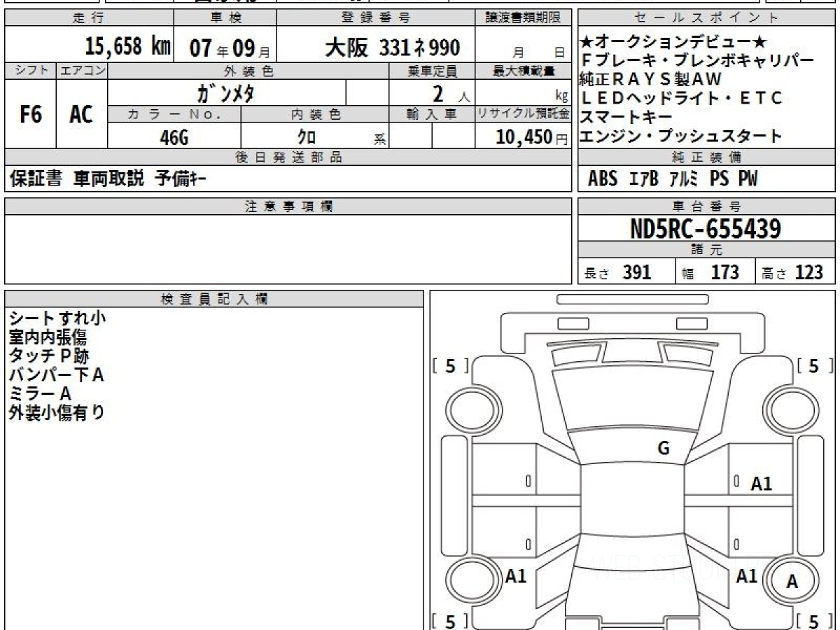Image resolution: width=840 pixels, height=630 pixels.
Task: Select the エンジン・プッシュスタート line
Action: (680, 136)
